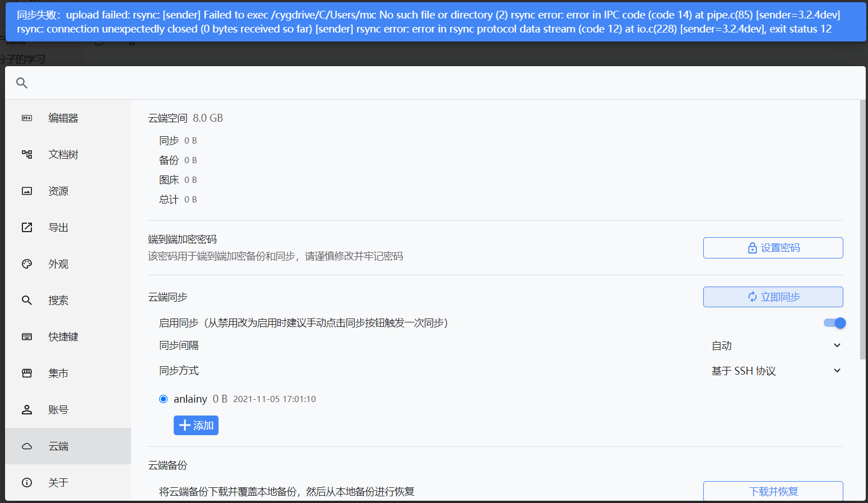Toggle the 启用同步 switch
The width and height of the screenshot is (868, 503).
(x=834, y=323)
